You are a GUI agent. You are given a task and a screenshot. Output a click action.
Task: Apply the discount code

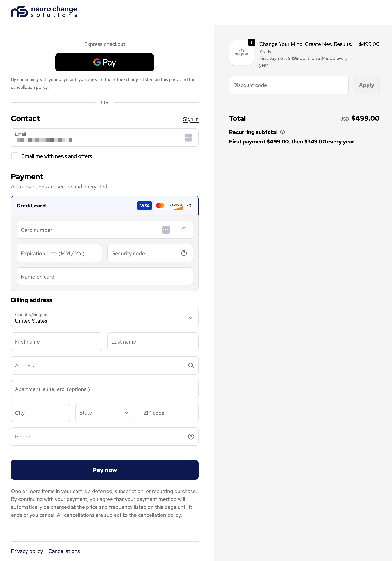tap(366, 85)
